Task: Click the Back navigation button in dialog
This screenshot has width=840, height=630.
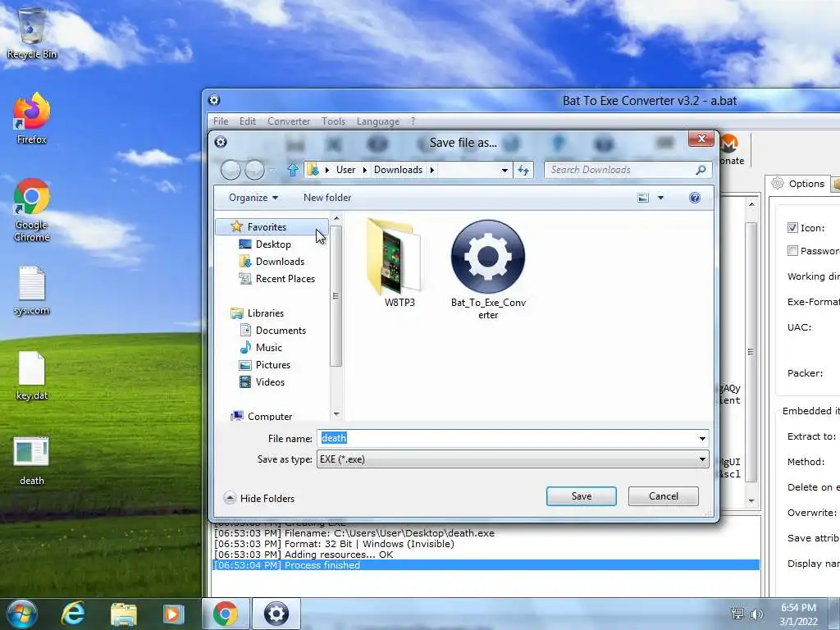Action: (231, 170)
